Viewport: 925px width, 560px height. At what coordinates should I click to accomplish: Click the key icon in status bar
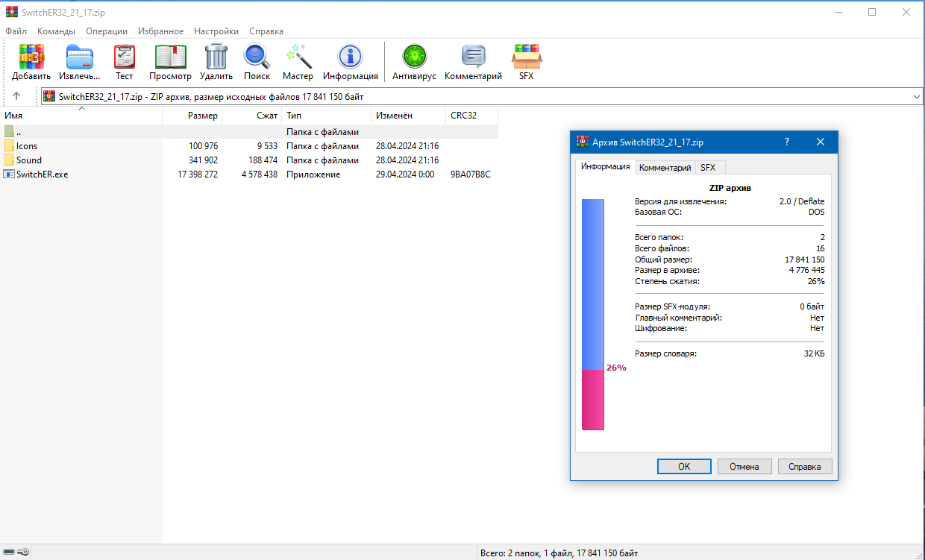[x=23, y=553]
